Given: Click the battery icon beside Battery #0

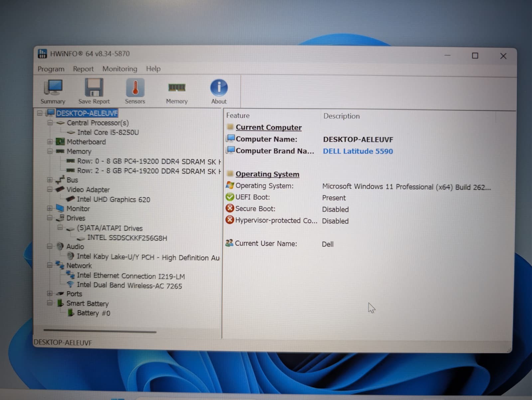Looking at the screenshot, I should click(x=70, y=313).
